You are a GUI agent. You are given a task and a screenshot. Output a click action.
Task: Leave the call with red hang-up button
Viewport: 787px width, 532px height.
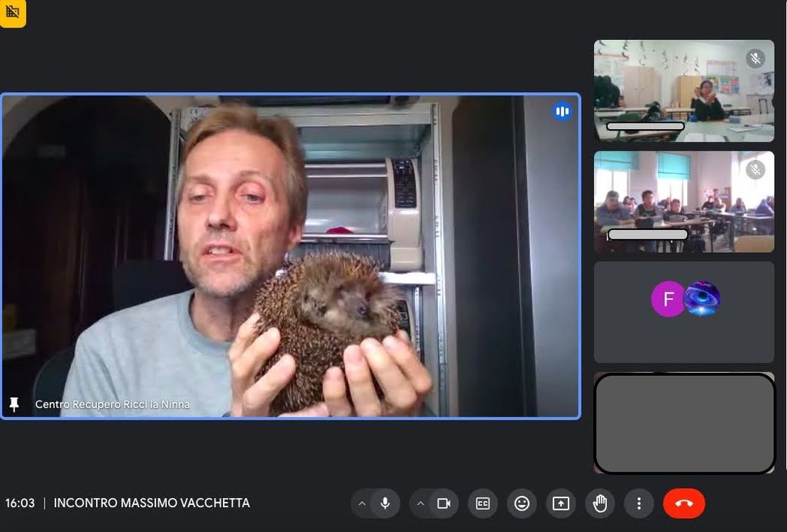(683, 504)
